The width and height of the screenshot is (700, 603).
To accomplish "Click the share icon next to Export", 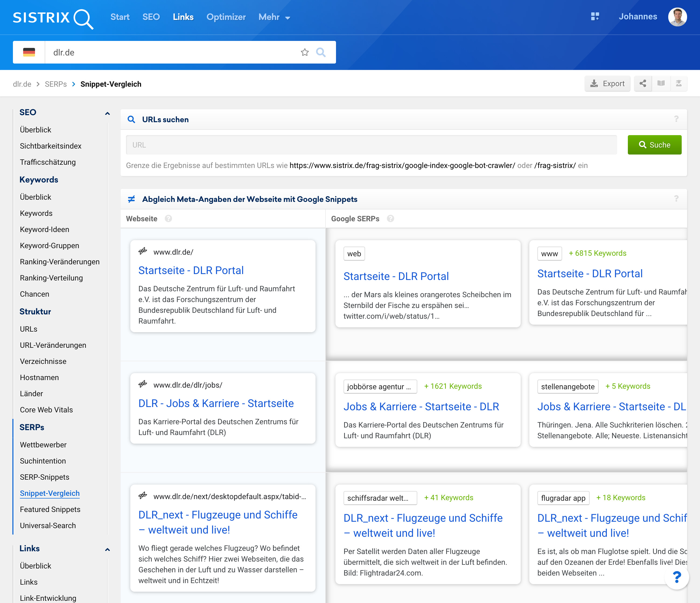I will click(x=643, y=83).
